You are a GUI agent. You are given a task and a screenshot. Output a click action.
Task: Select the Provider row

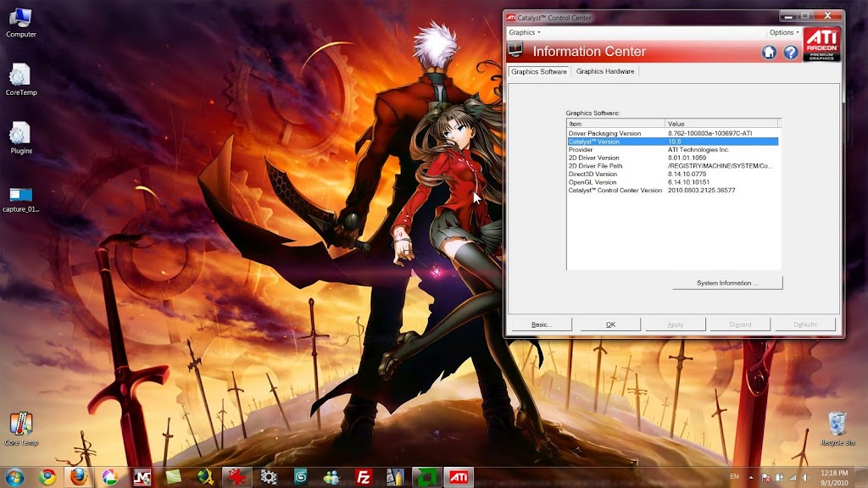click(672, 149)
